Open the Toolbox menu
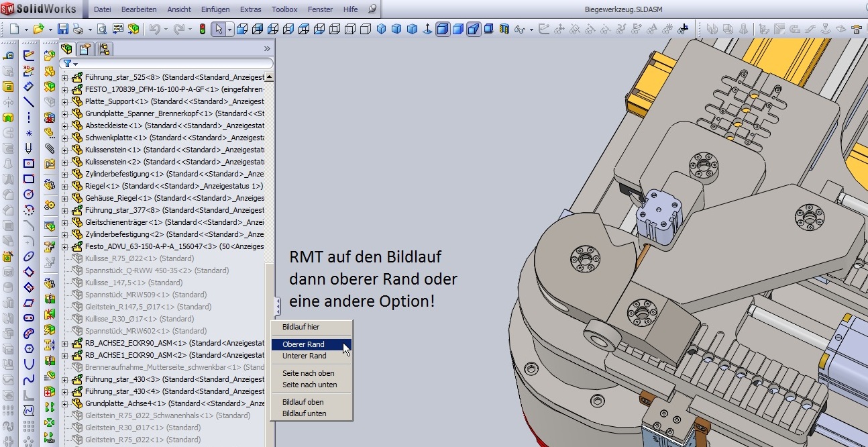 pos(284,9)
